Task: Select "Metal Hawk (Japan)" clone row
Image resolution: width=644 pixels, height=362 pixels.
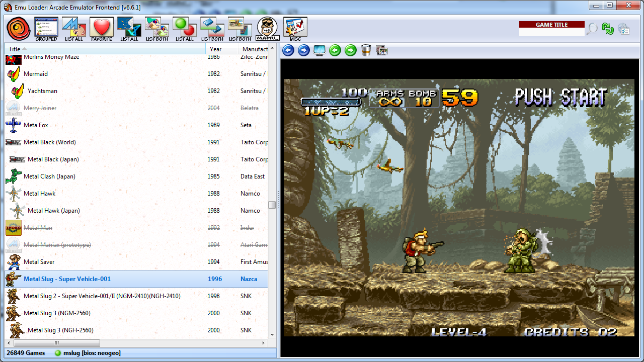Action: (136, 211)
